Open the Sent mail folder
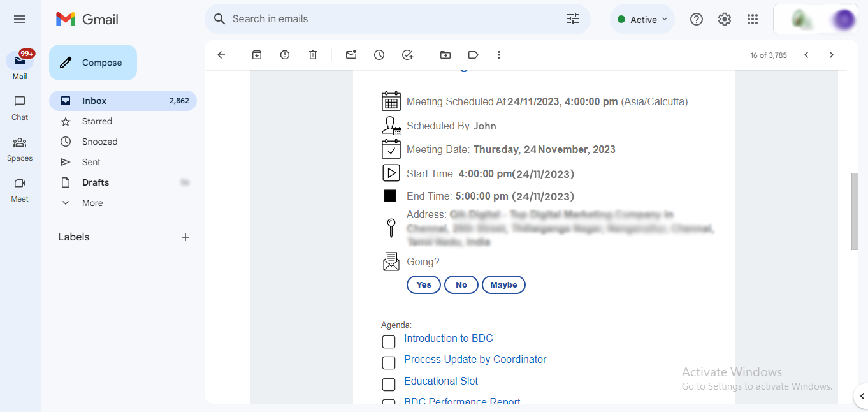 click(x=91, y=162)
